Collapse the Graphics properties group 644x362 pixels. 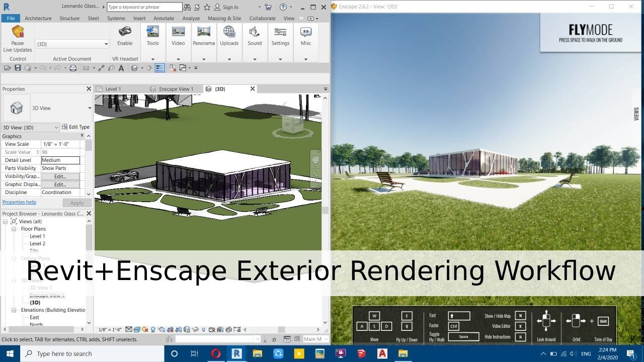point(82,136)
